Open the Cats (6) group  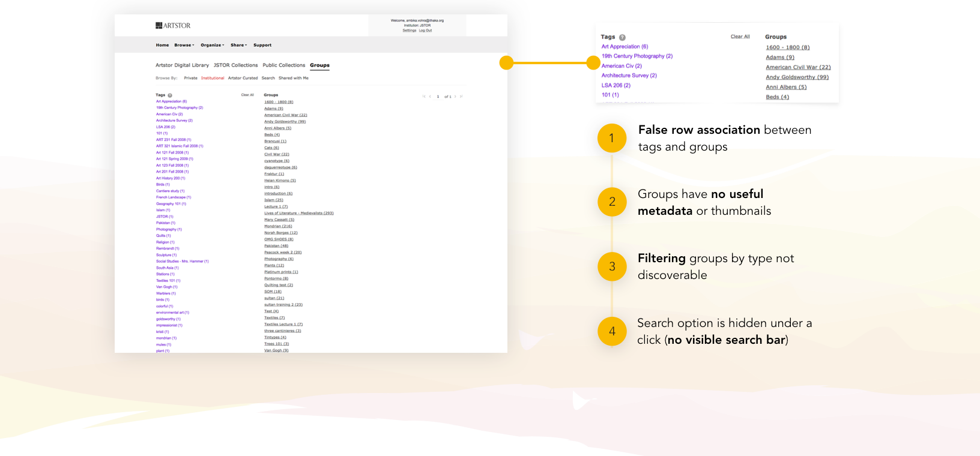click(271, 148)
